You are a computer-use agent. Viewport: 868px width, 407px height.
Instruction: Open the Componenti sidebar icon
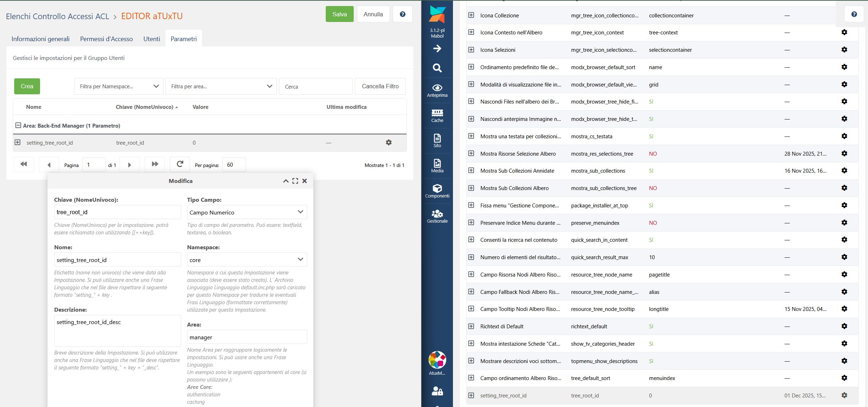(437, 191)
